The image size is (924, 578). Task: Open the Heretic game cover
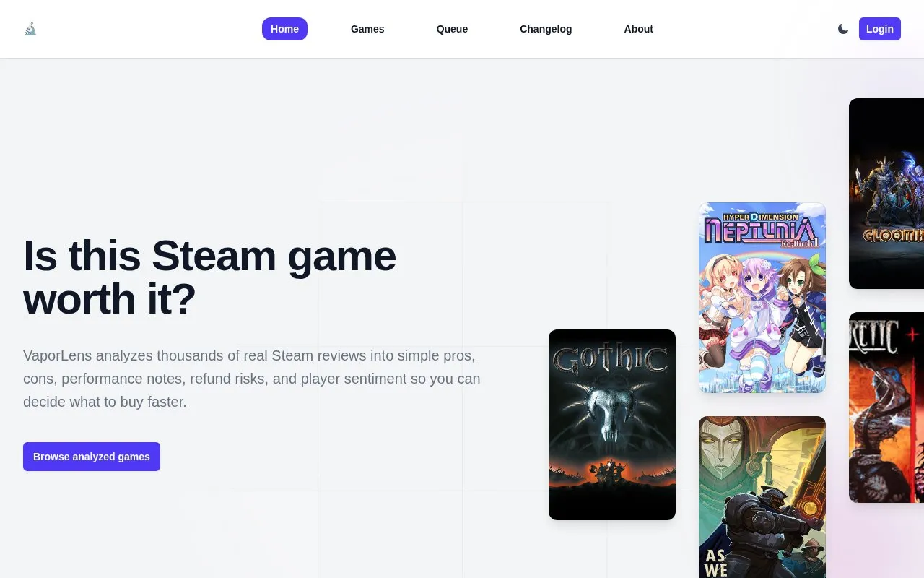[886, 407]
